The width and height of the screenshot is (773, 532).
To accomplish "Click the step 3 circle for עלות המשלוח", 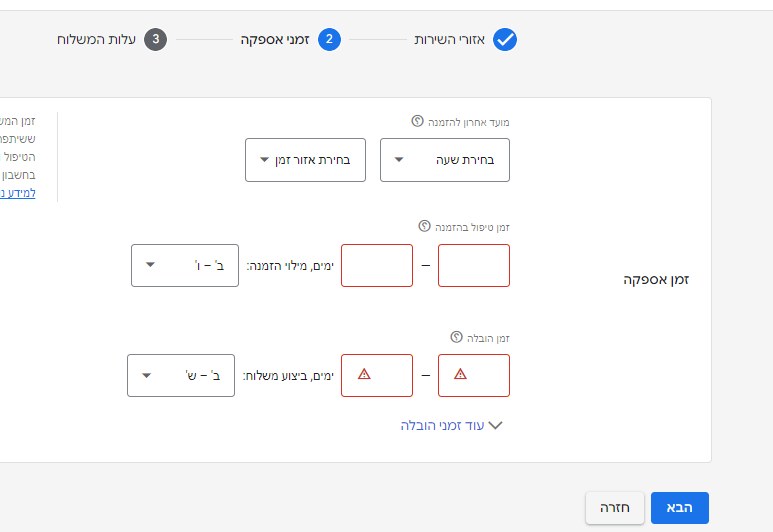I will tap(155, 39).
